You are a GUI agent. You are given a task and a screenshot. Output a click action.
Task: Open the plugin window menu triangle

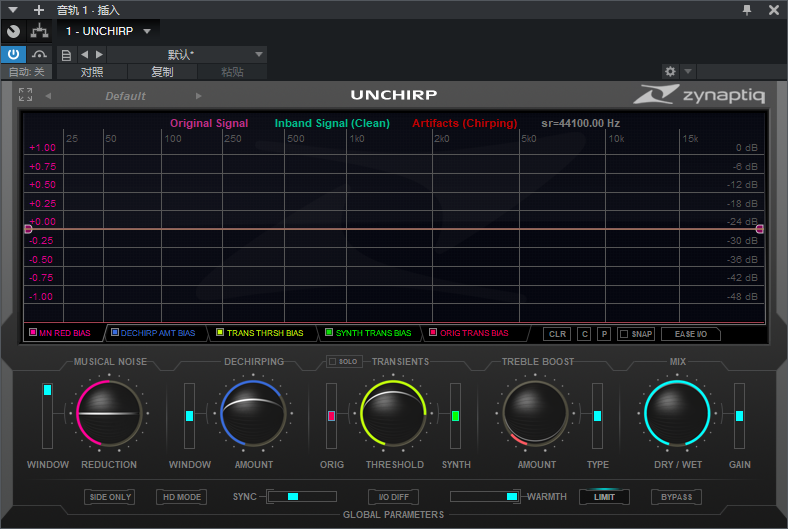[x=13, y=10]
